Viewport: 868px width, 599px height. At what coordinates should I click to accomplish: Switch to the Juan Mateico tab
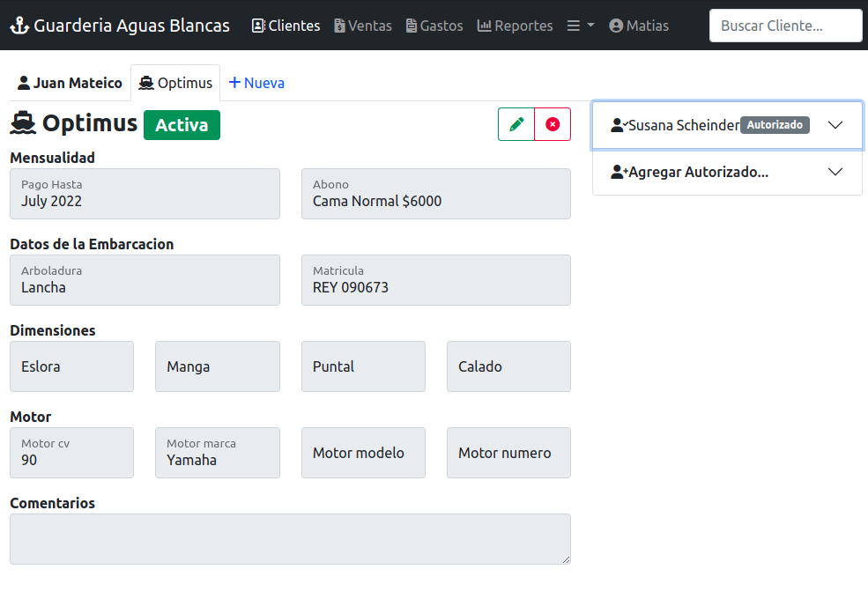click(70, 83)
